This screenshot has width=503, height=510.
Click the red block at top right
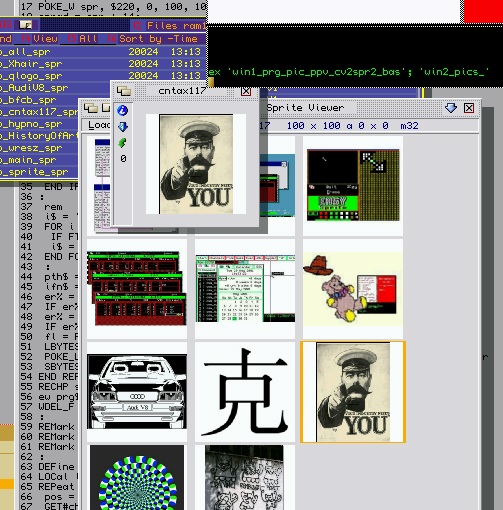tap(483, 12)
